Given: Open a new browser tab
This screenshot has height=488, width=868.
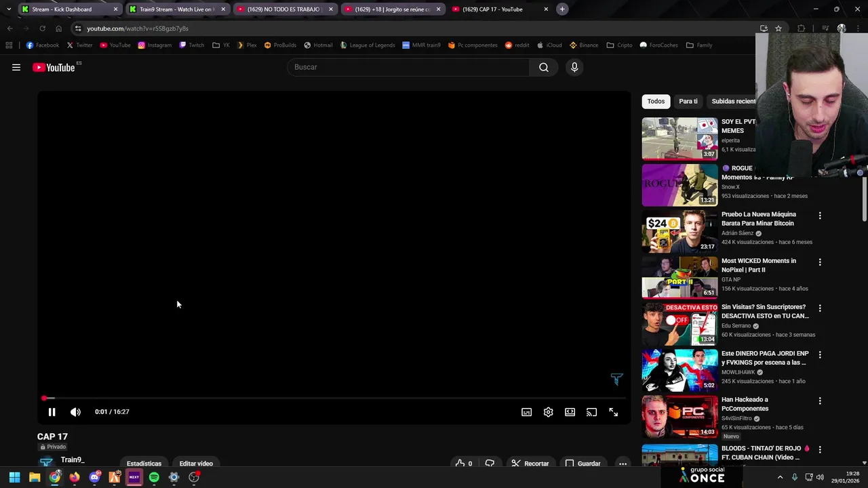Looking at the screenshot, I should coord(562,9).
